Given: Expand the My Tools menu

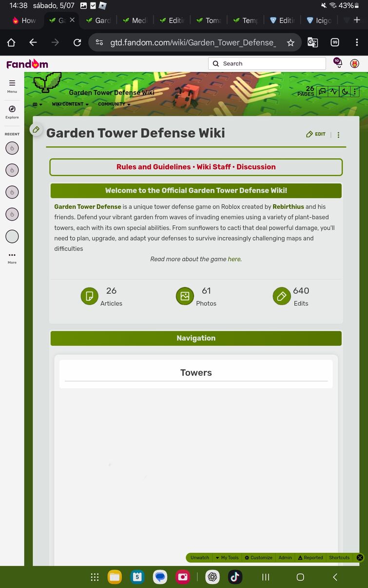Looking at the screenshot, I should pos(227,558).
